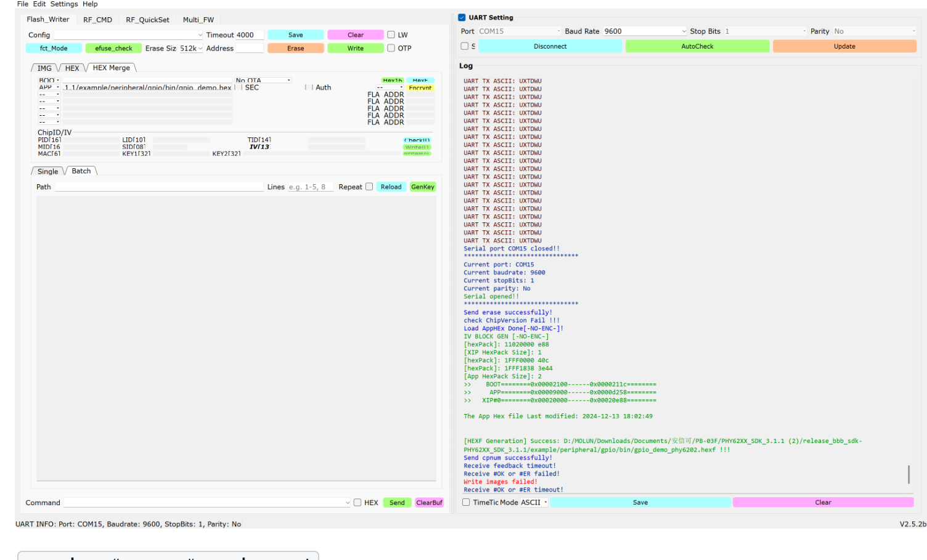This screenshot has height=560, width=927.
Task: Click the cyan Save button next to Timeout
Action: pyautogui.click(x=296, y=35)
